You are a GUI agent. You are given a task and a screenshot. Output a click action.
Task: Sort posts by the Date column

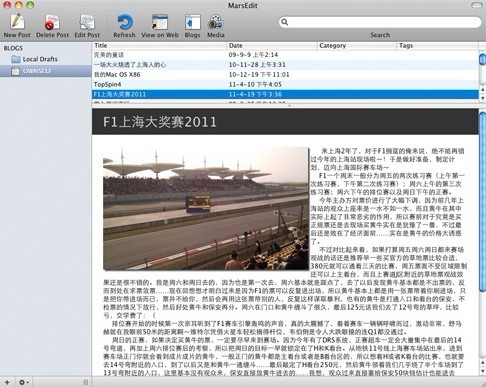click(x=272, y=46)
